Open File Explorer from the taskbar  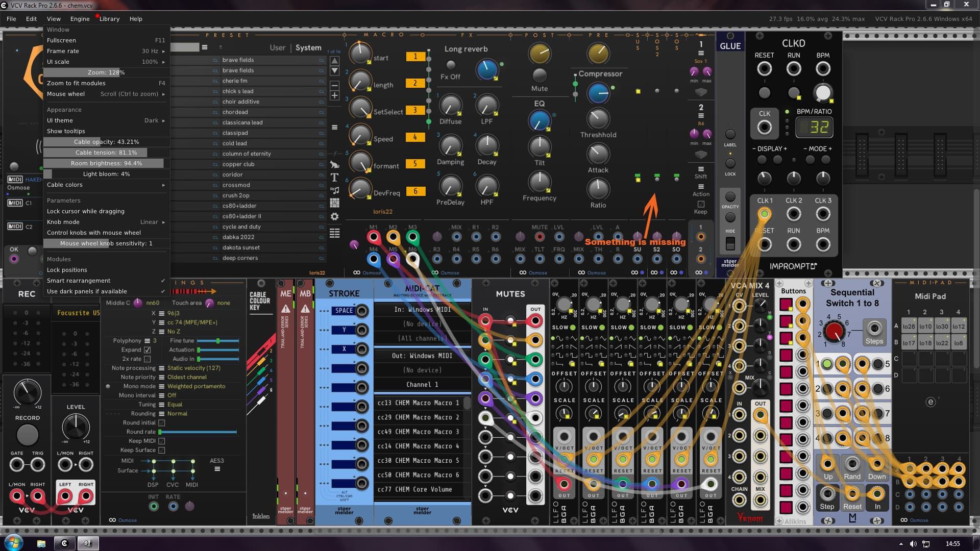pos(41,543)
